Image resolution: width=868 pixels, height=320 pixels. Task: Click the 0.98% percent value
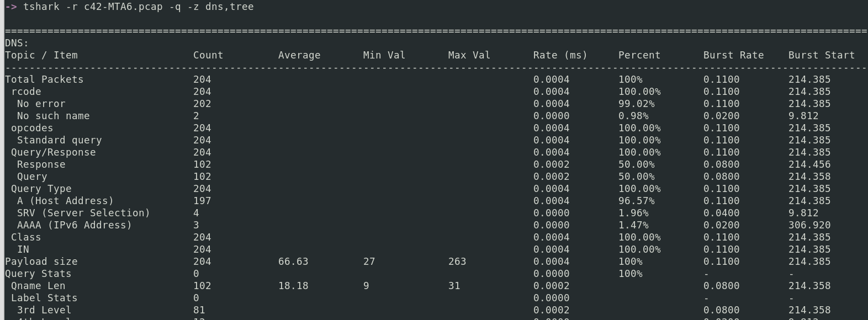(x=633, y=116)
